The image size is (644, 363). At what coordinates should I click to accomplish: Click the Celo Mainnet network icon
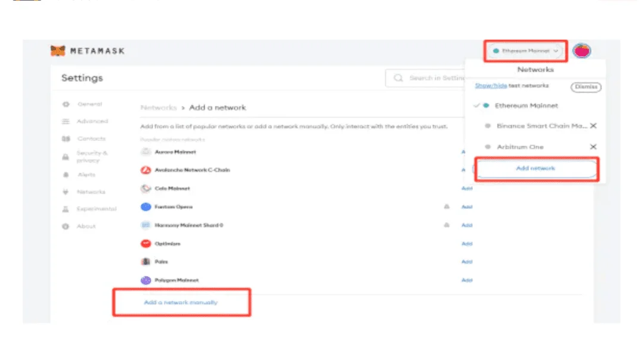pos(145,188)
